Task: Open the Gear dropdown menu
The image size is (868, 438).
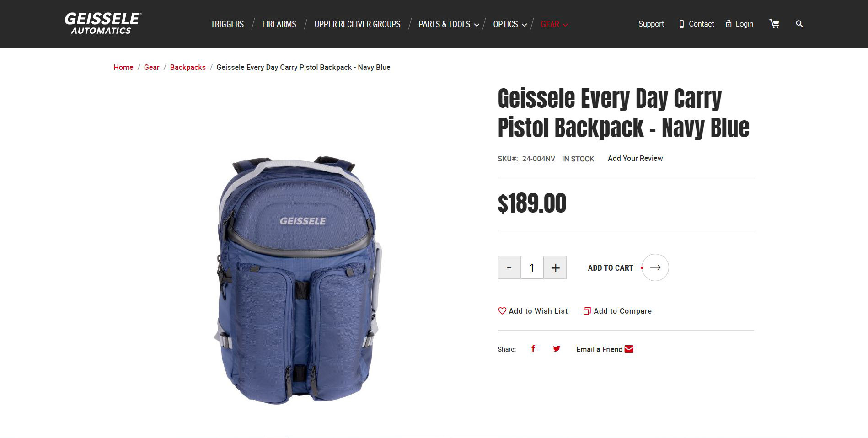Action: click(554, 24)
